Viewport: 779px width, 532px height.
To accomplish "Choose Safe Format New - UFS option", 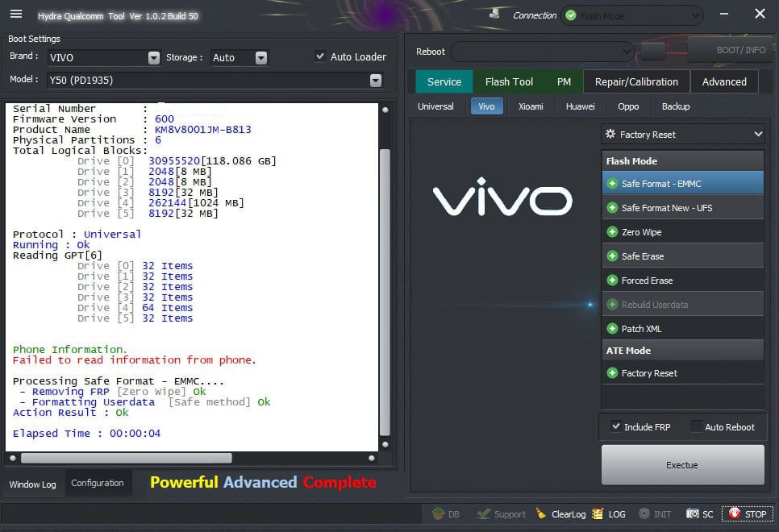I will [682, 208].
